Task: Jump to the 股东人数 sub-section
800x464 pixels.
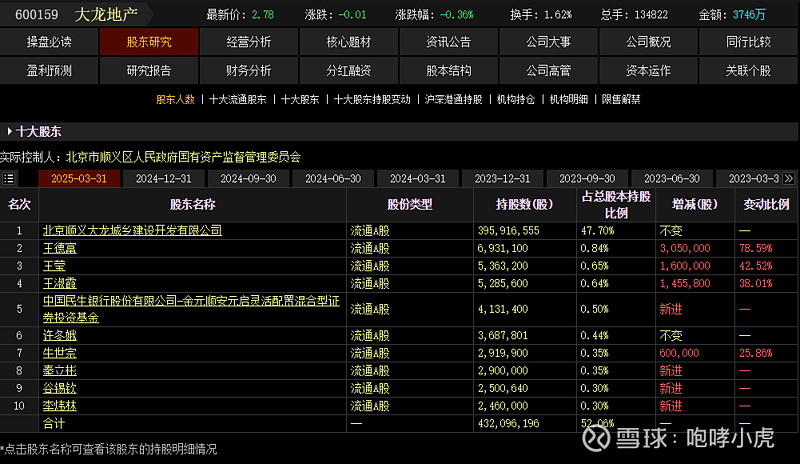Action: coord(176,100)
